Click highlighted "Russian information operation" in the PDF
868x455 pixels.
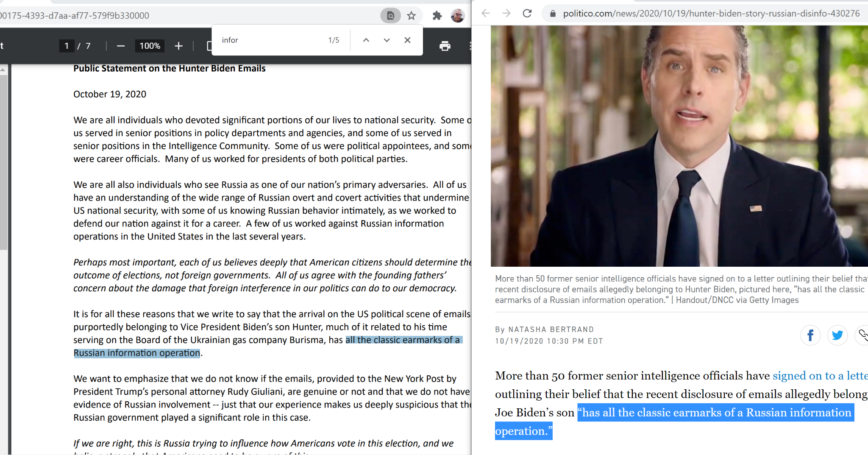[137, 353]
